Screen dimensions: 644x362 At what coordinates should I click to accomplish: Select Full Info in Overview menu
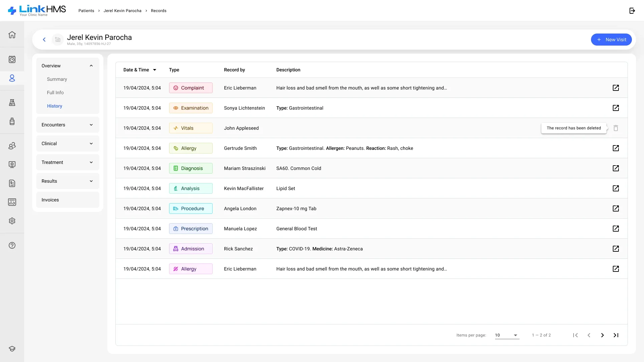(x=55, y=93)
